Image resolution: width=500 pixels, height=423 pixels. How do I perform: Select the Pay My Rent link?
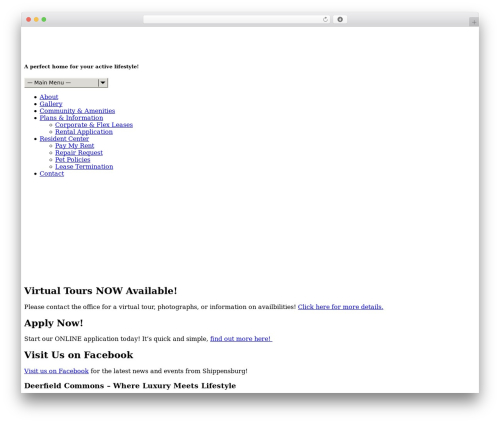[74, 146]
